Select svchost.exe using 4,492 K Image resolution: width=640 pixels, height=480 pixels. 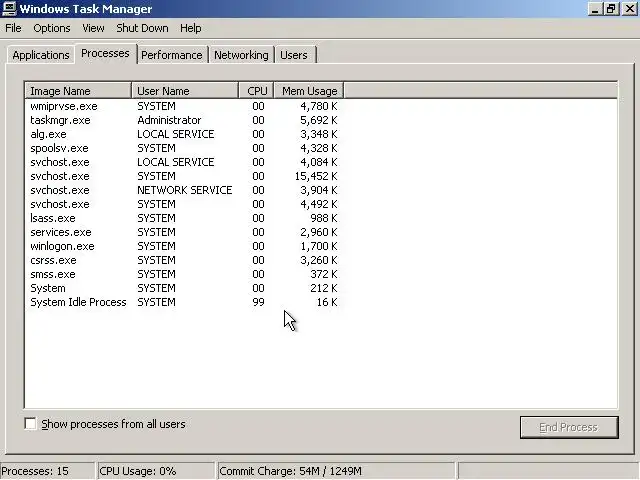pyautogui.click(x=184, y=204)
